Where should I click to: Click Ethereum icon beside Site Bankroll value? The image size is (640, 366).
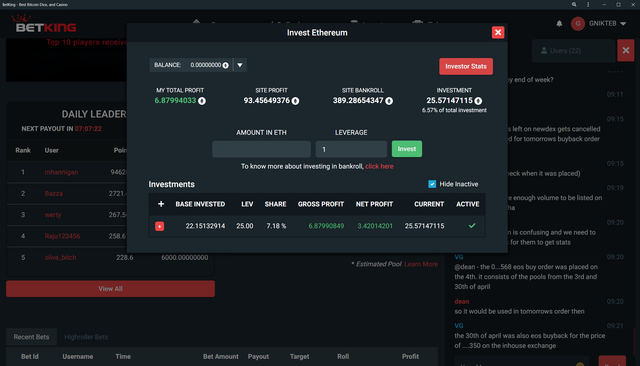pyautogui.click(x=389, y=101)
